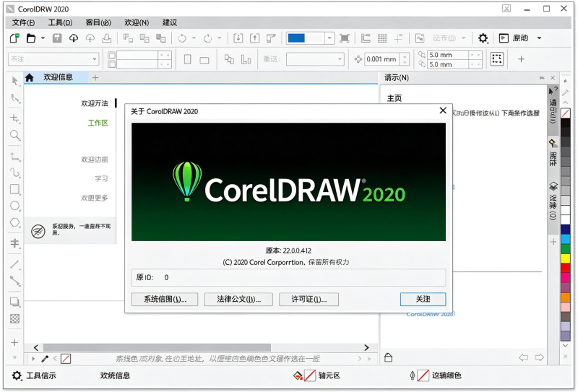Click the Undo arrow icon
The height and width of the screenshot is (392, 578).
(182, 38)
